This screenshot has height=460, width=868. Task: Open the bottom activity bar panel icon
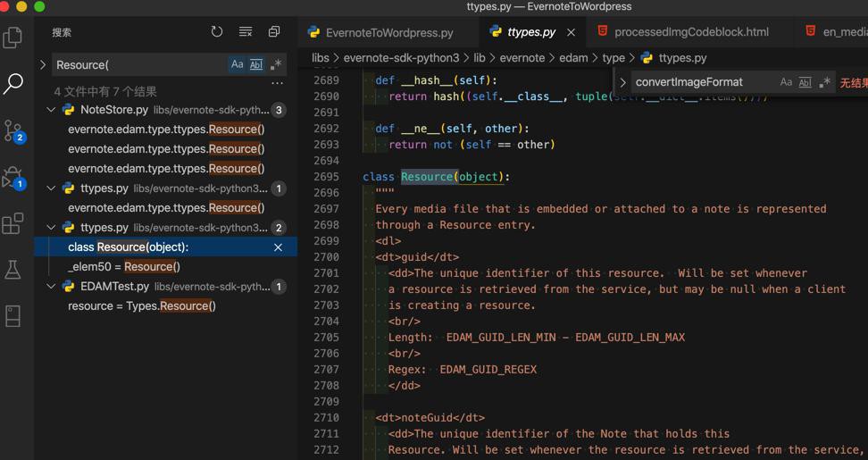[x=13, y=316]
